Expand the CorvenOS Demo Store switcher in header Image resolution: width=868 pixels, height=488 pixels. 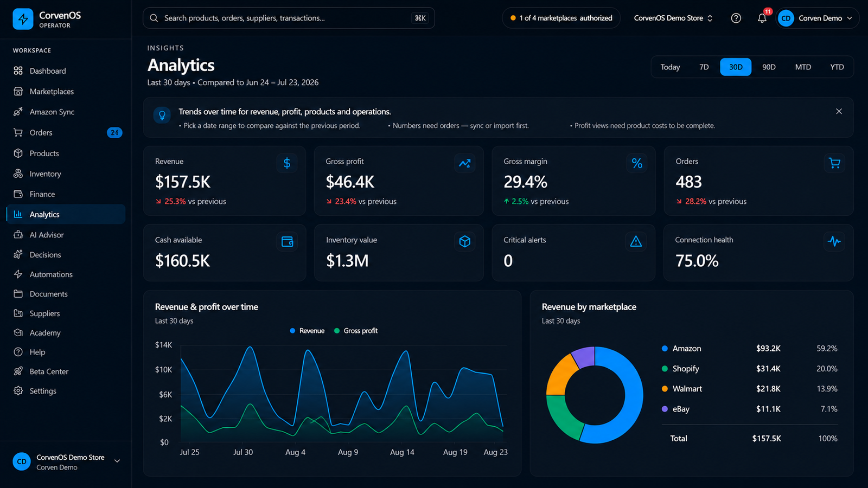click(673, 18)
